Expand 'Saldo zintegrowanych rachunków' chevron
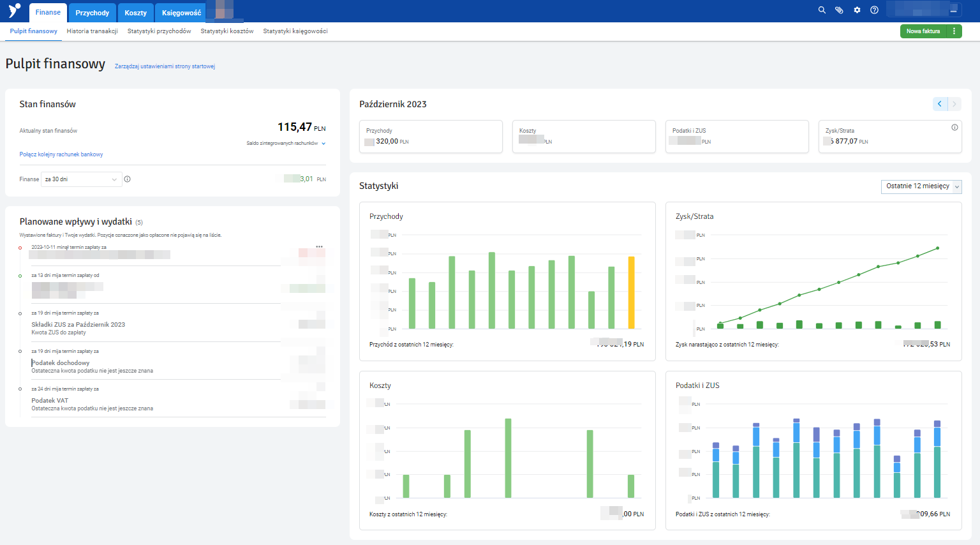Viewport: 980px width, 545px height. (323, 144)
